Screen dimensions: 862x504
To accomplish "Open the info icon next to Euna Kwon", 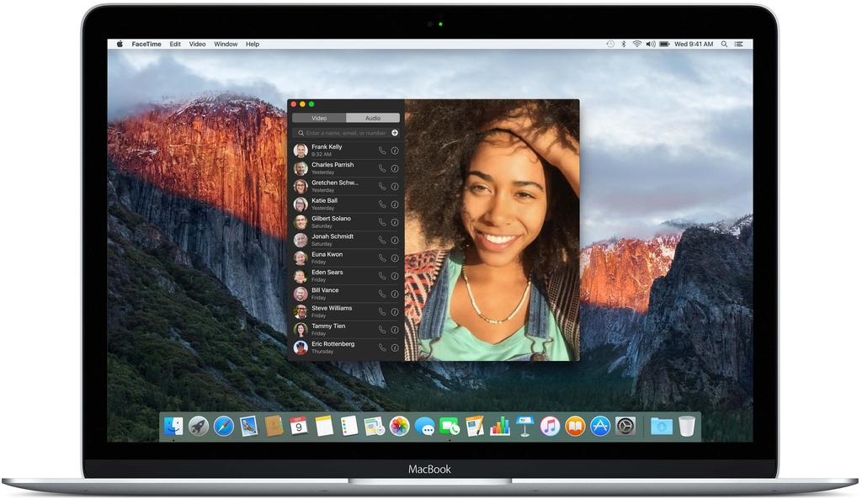I will click(x=395, y=258).
